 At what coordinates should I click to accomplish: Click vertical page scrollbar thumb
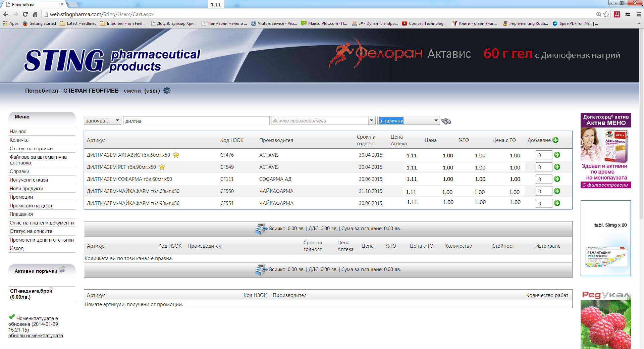(x=641, y=124)
